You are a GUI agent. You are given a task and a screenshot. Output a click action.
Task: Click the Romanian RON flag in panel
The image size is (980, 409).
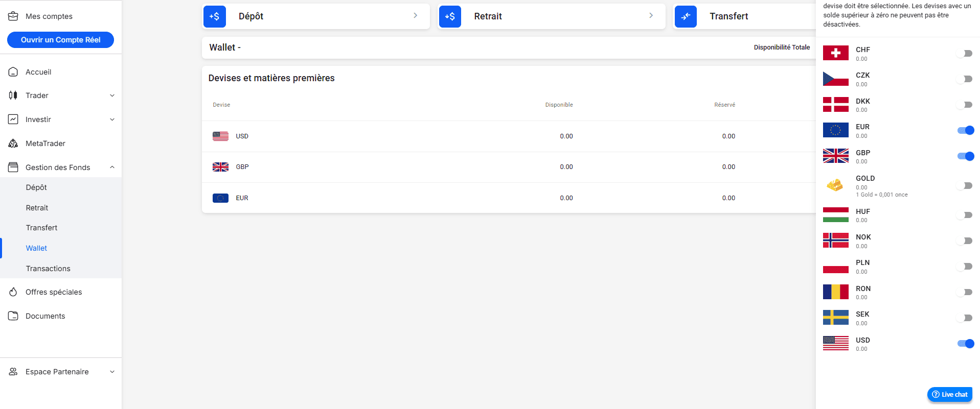coord(836,292)
